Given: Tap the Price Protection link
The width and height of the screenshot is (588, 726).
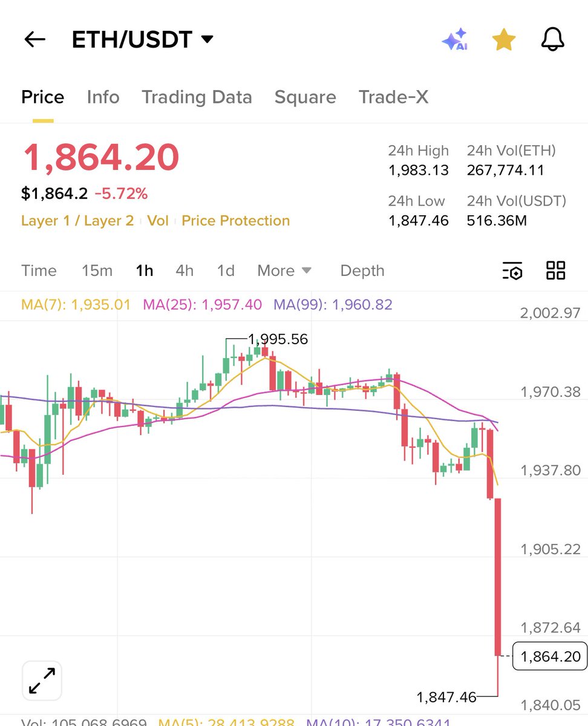Looking at the screenshot, I should (x=235, y=221).
